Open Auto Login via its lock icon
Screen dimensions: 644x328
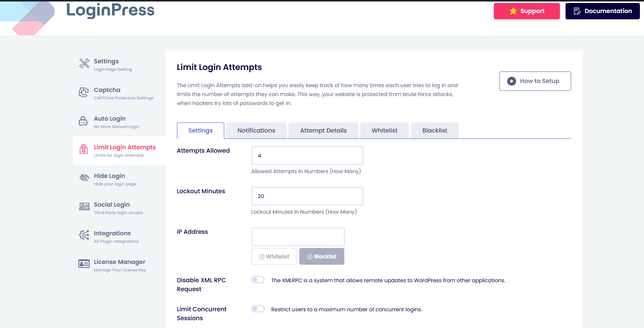point(84,121)
